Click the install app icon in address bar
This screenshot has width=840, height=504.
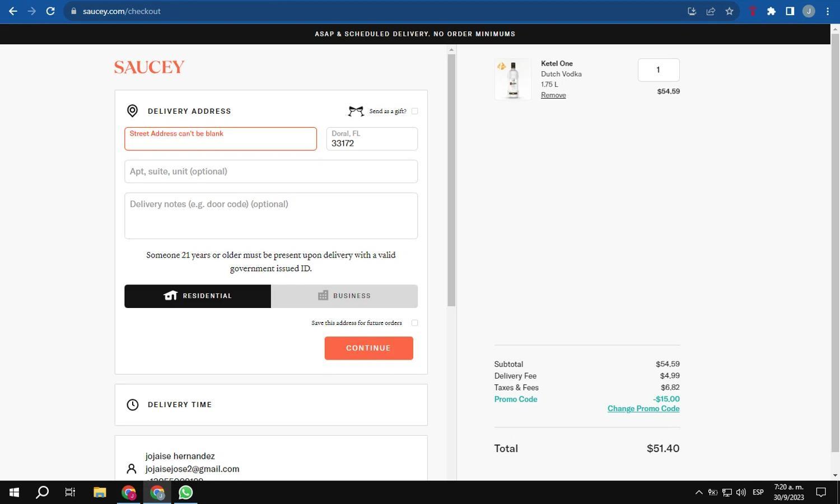(x=692, y=11)
